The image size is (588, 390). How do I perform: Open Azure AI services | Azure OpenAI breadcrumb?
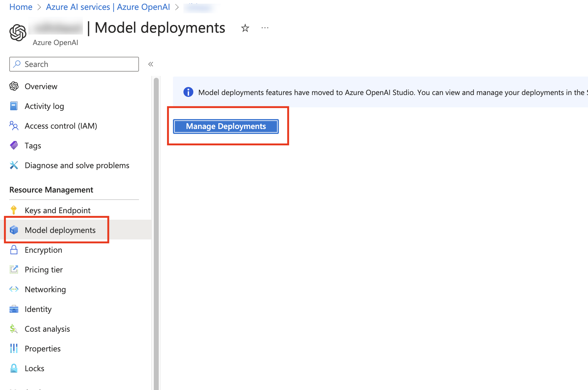[108, 7]
